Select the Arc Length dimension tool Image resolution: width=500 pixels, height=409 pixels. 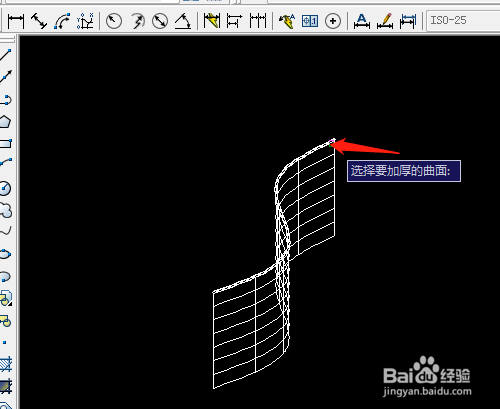pos(62,21)
